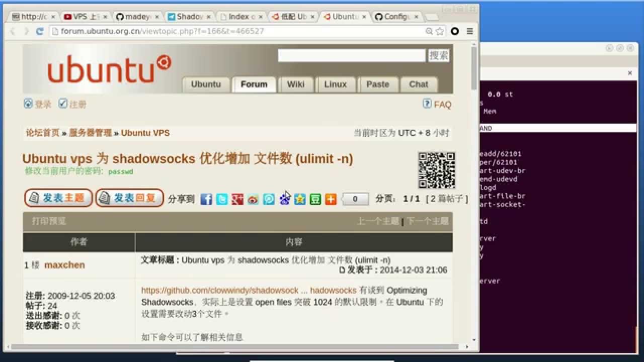Screen dimensions: 644x362
Task: Go forward in browser history
Action: click(x=27, y=31)
